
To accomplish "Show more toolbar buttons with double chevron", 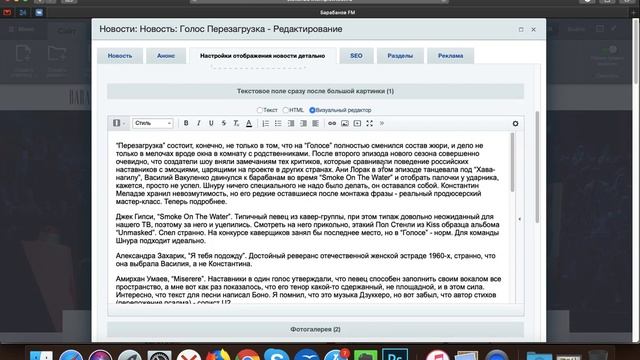I will click(382, 123).
